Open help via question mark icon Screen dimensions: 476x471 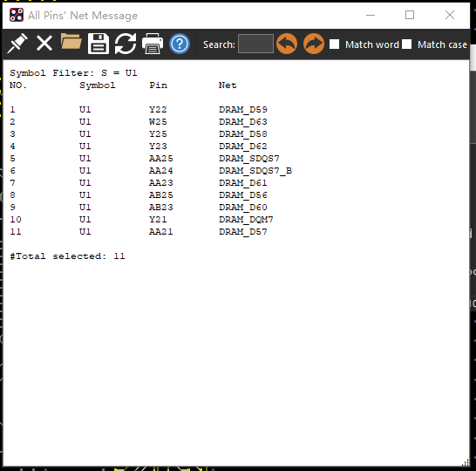coord(180,44)
